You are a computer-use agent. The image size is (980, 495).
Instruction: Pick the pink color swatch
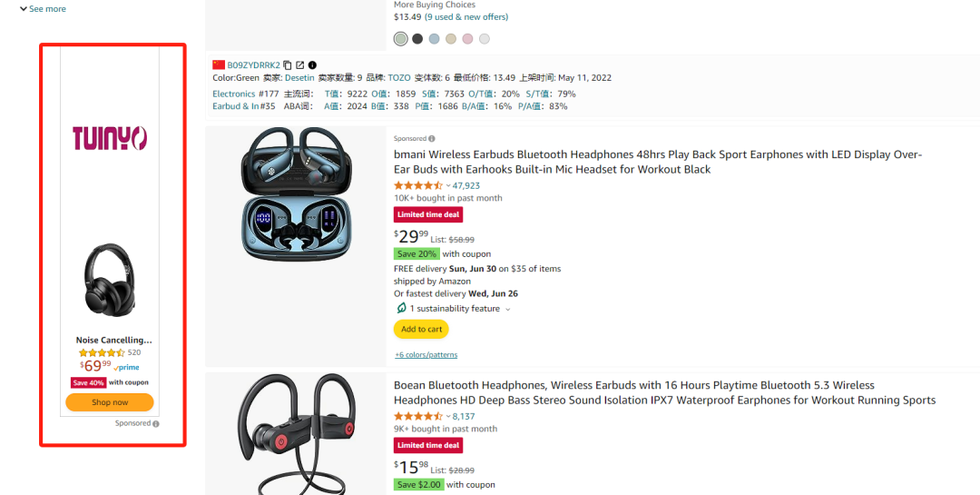tap(467, 39)
